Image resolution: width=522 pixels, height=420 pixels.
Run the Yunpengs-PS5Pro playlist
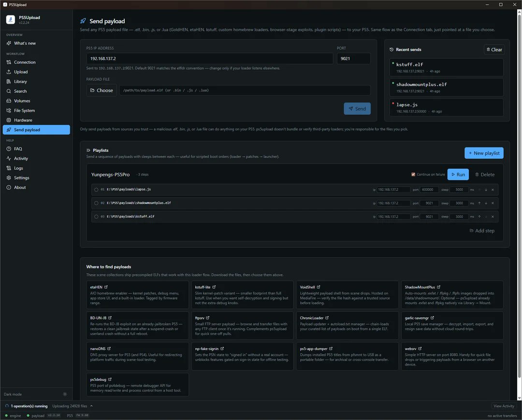pyautogui.click(x=458, y=174)
